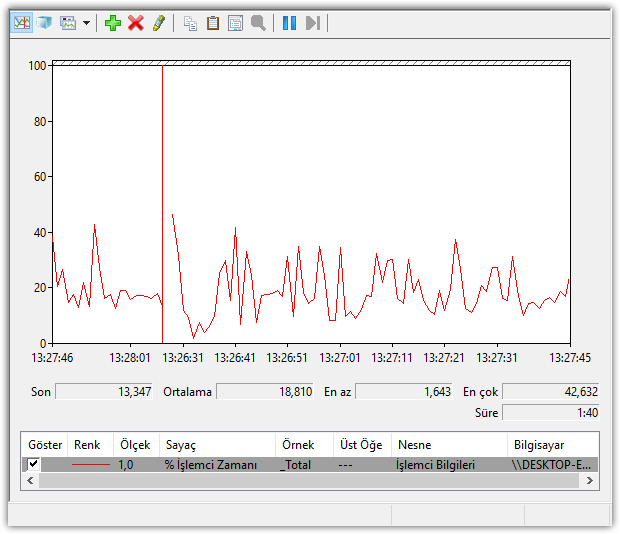Click the Paste Counter List clipboard icon
The width and height of the screenshot is (620, 534).
point(213,23)
